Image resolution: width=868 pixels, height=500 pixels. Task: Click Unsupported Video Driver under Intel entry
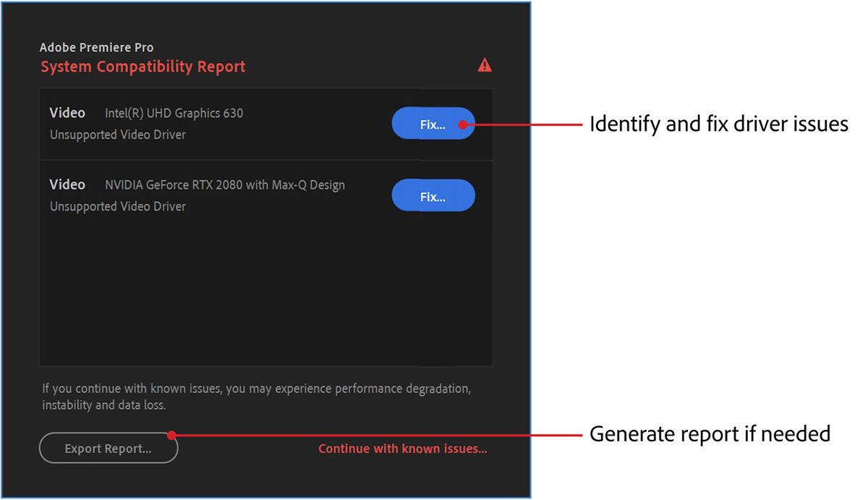[118, 135]
